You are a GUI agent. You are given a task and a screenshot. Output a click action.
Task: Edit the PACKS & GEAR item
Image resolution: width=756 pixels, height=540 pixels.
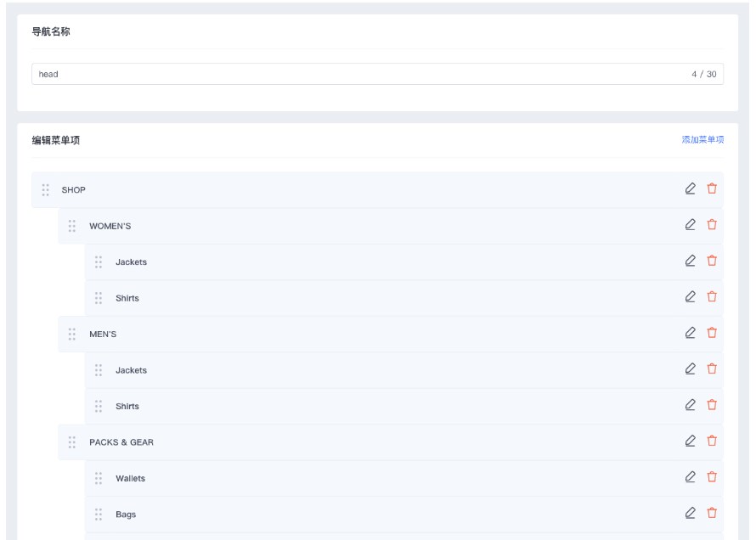coord(690,442)
